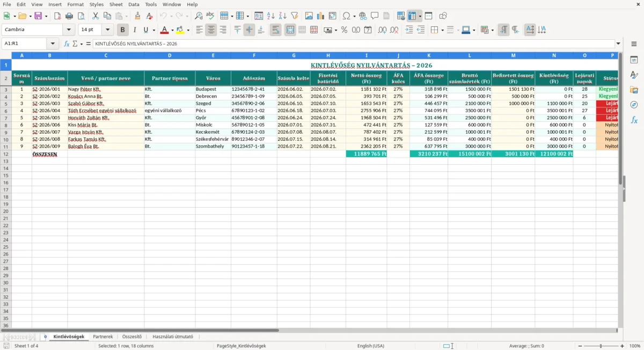The width and height of the screenshot is (644, 350).
Task: Toggle Wrap Text
Action: (x=275, y=30)
